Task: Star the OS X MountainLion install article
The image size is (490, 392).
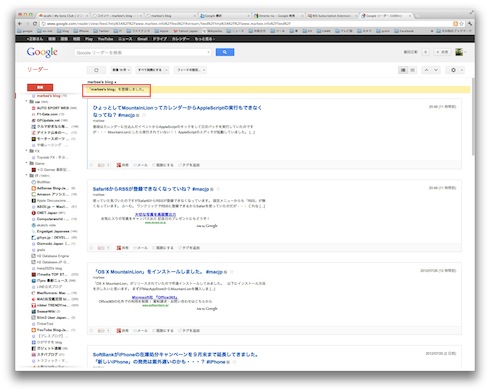Action: [91, 331]
